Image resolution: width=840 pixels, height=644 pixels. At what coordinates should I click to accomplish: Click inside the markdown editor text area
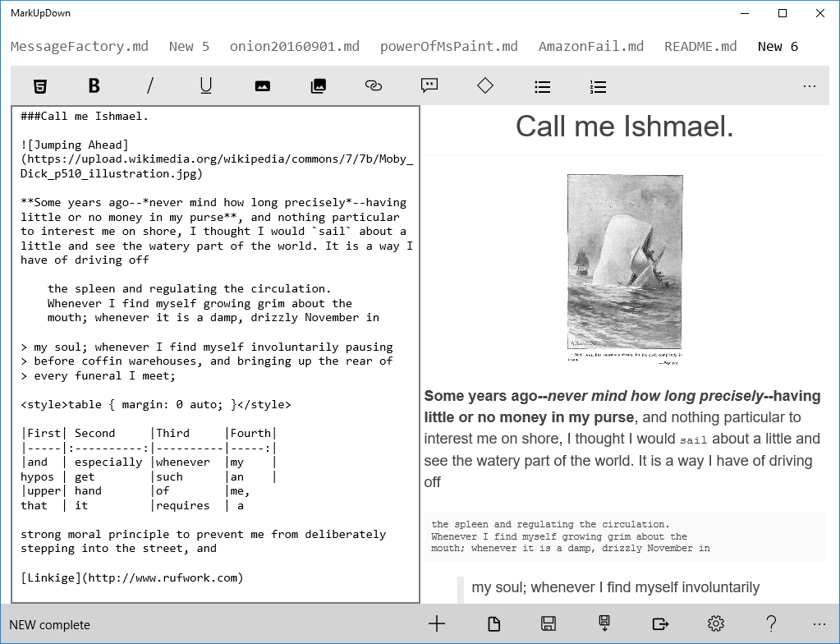[x=215, y=354]
